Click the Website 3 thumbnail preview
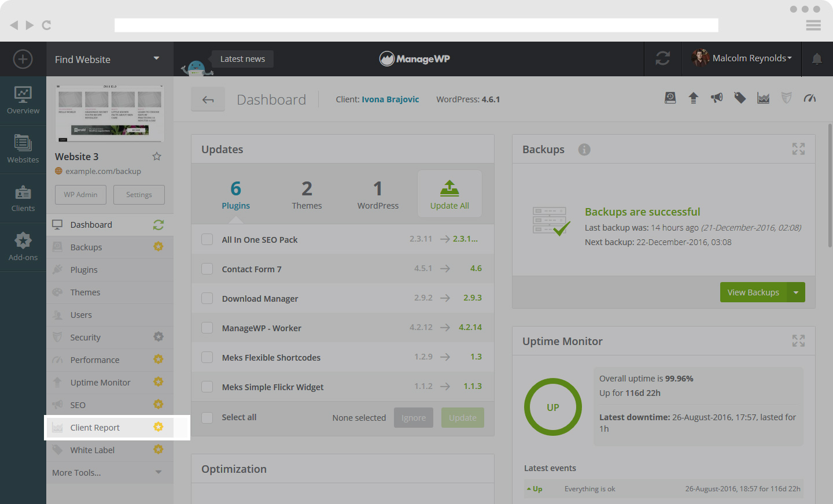Screen dimensions: 833x504 click(x=110, y=113)
